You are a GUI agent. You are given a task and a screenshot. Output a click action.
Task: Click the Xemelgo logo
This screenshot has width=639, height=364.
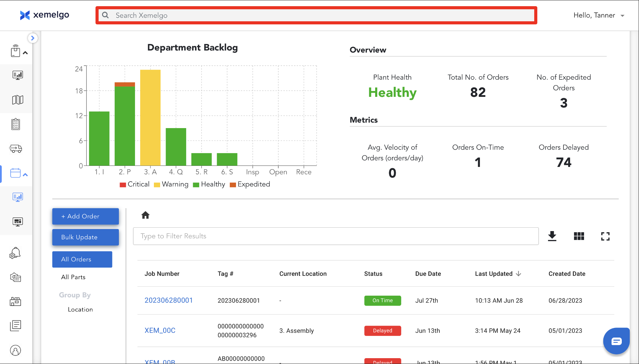[x=44, y=15]
